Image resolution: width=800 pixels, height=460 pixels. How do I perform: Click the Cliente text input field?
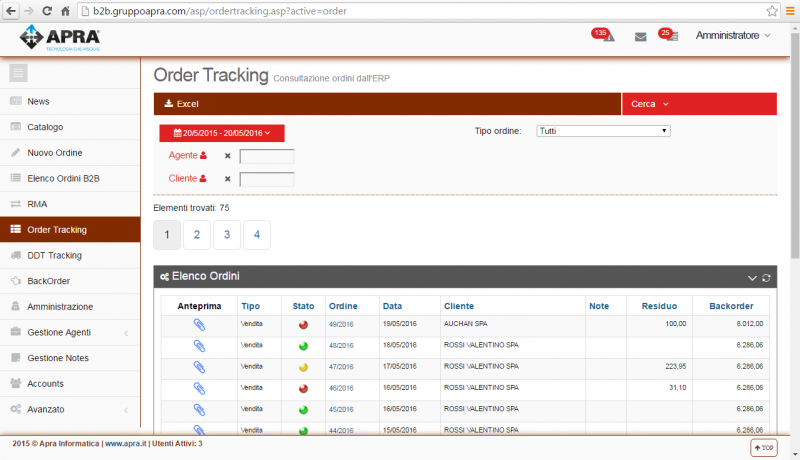267,180
